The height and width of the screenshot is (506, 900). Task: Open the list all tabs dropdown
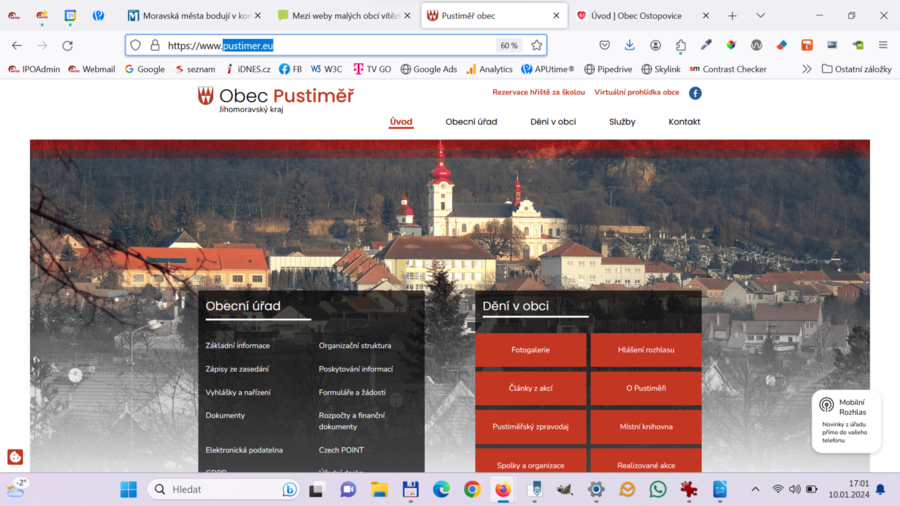point(760,16)
